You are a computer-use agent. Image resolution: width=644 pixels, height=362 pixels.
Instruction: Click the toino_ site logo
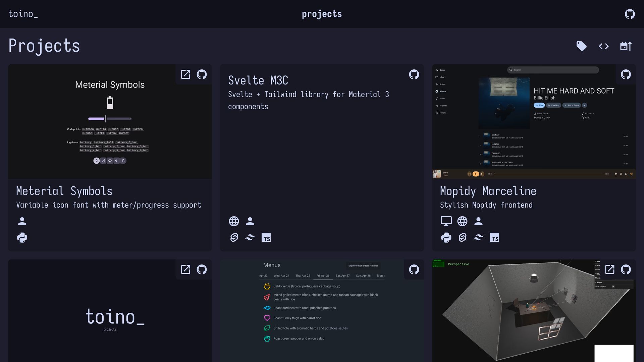click(x=23, y=14)
